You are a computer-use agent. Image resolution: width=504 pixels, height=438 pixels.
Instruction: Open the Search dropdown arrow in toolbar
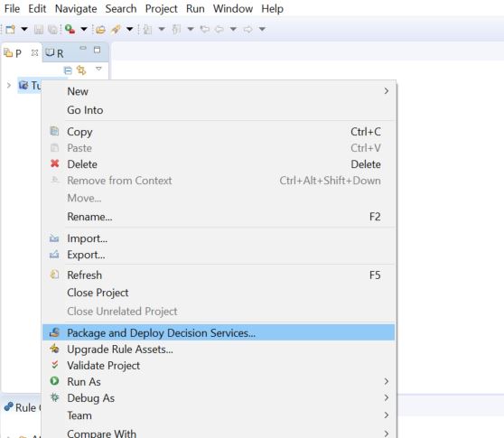click(x=129, y=29)
